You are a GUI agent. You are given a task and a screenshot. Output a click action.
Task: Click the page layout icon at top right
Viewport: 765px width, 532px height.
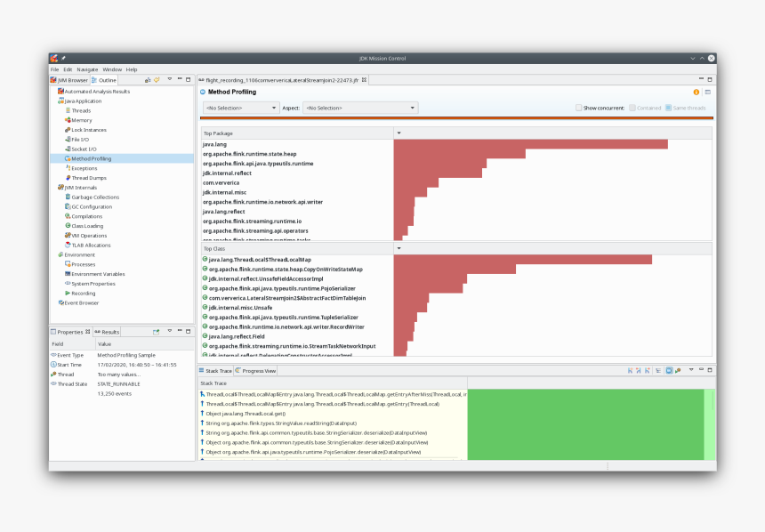coord(708,93)
